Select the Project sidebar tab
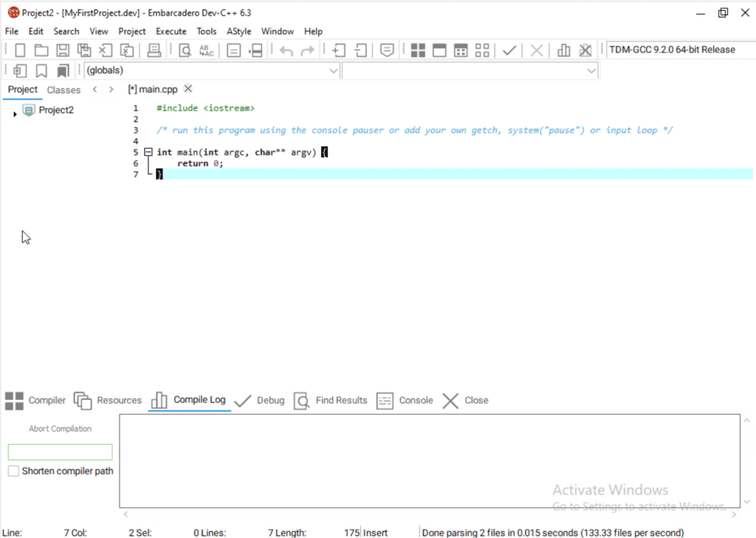Image resolution: width=756 pixels, height=538 pixels. coord(22,90)
